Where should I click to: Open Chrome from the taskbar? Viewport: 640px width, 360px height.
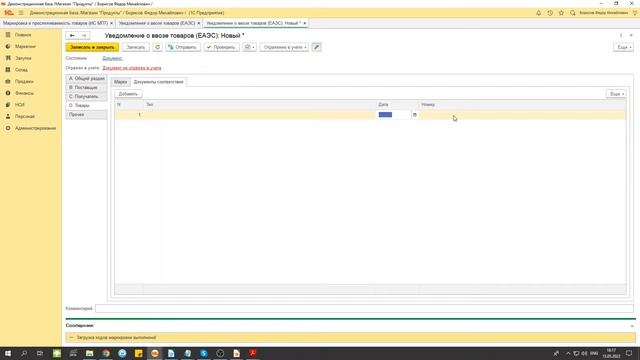106,353
